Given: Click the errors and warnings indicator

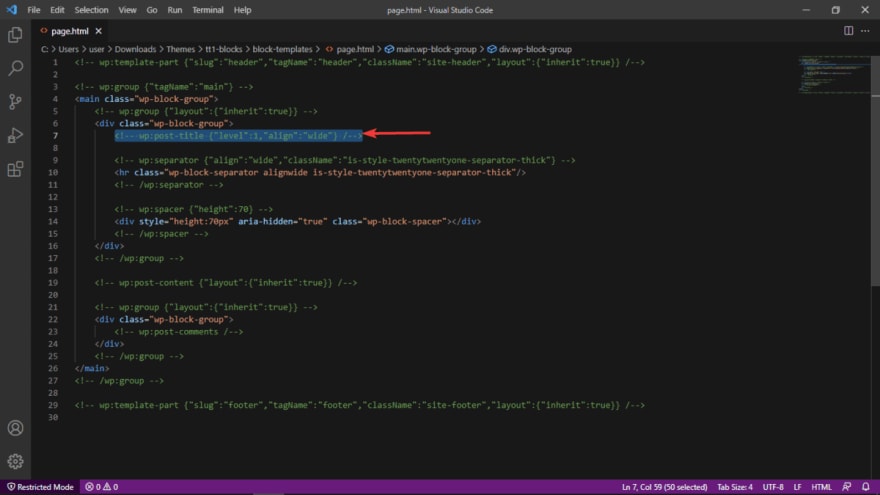Looking at the screenshot, I should (102, 487).
